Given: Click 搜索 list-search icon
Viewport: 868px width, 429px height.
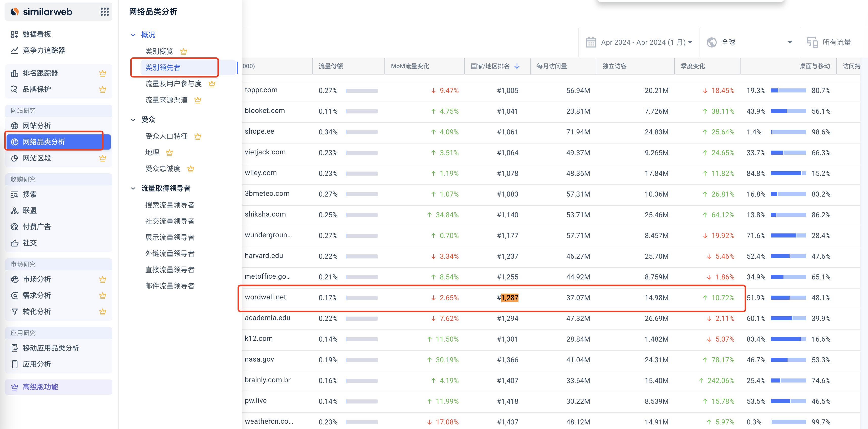Looking at the screenshot, I should (14, 194).
